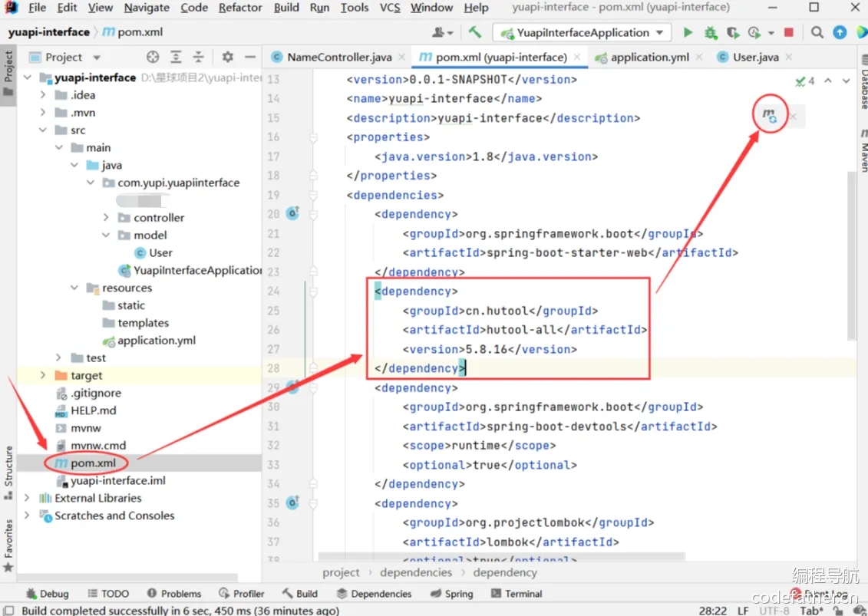
Task: Open the Dependencies tool window
Action: (375, 593)
